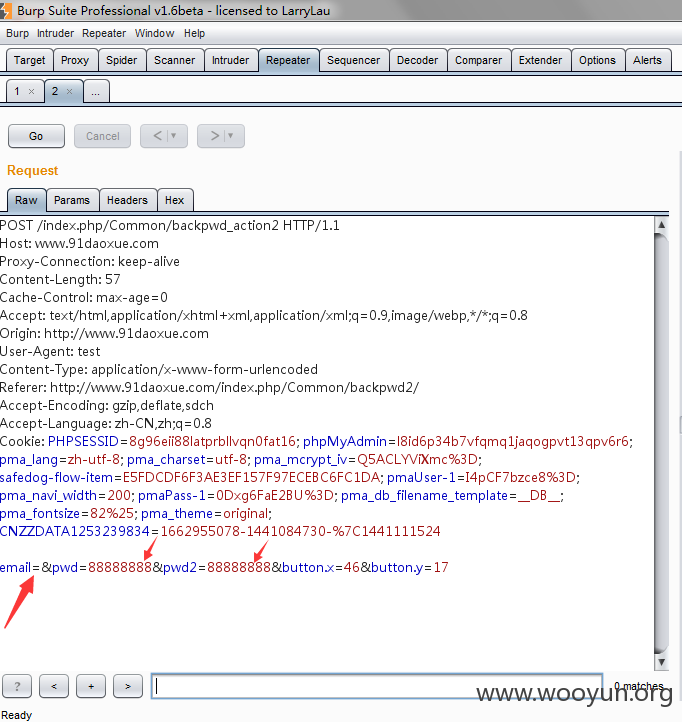
Task: Switch to the Intruder tool tab
Action: pyautogui.click(x=230, y=60)
